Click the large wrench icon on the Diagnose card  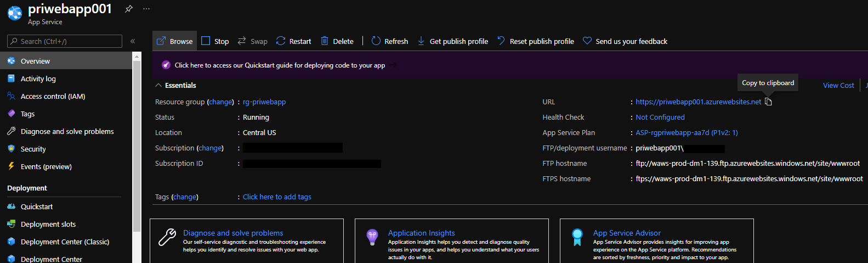click(167, 237)
